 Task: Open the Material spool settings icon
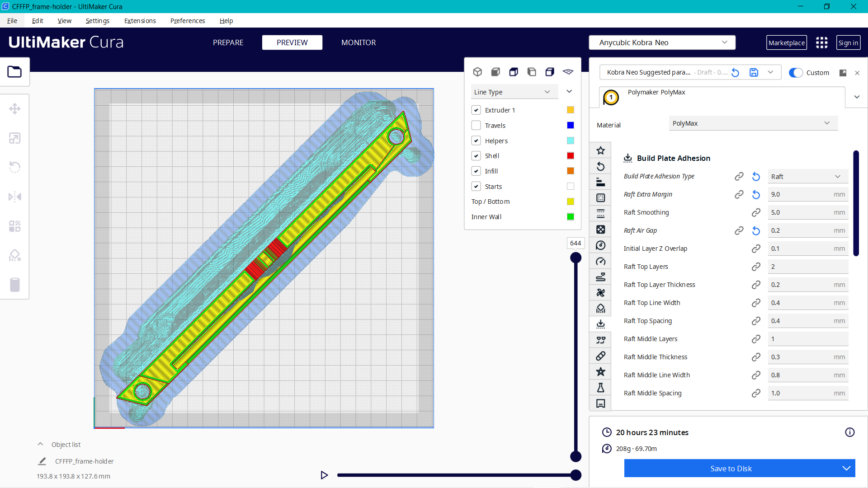(600, 245)
